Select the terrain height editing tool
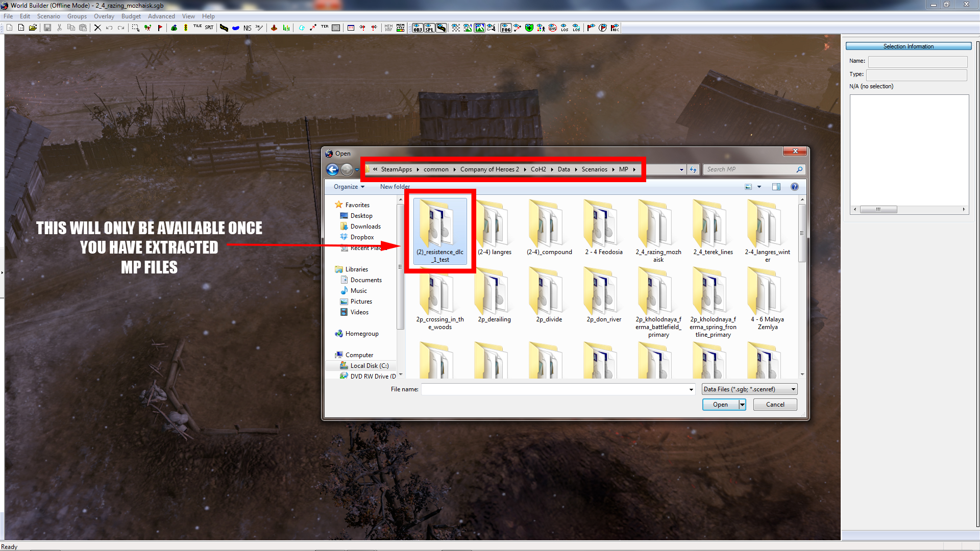Viewport: 980px width, 551px height. [x=174, y=28]
